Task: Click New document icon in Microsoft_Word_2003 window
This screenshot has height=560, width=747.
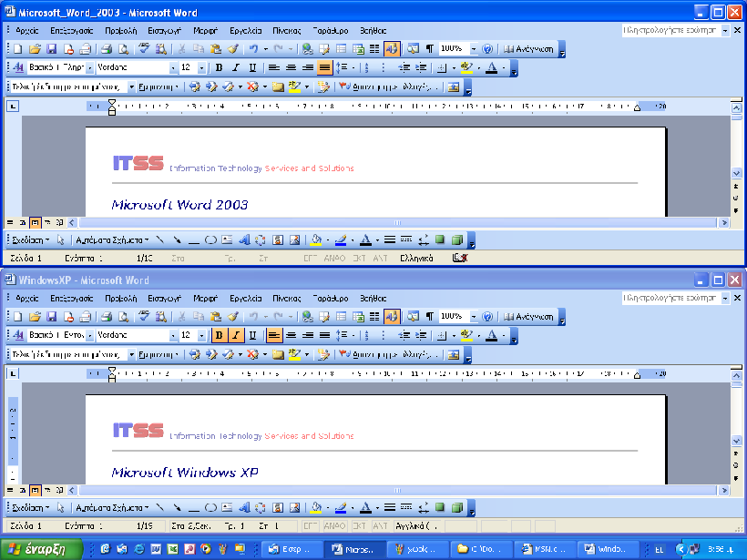Action: [x=17, y=49]
